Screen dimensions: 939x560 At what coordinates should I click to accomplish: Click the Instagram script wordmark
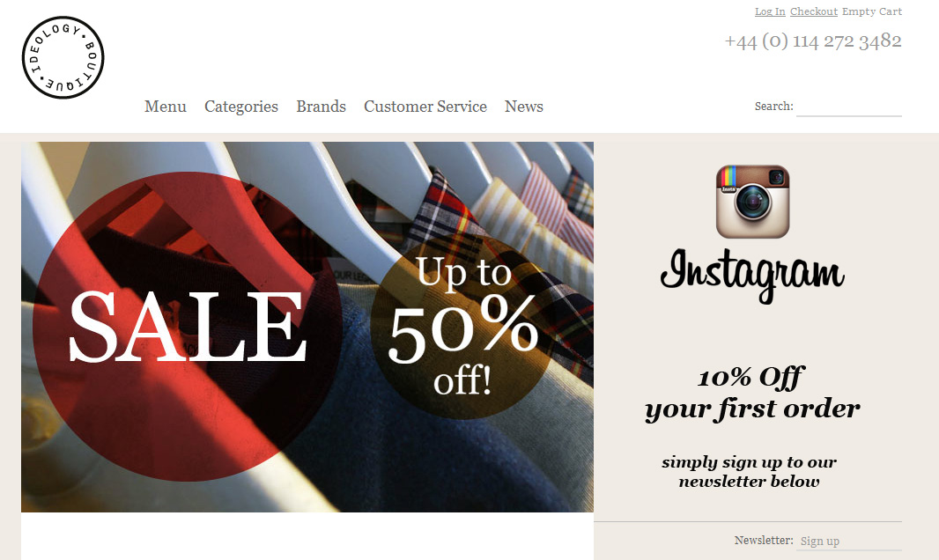click(x=752, y=276)
